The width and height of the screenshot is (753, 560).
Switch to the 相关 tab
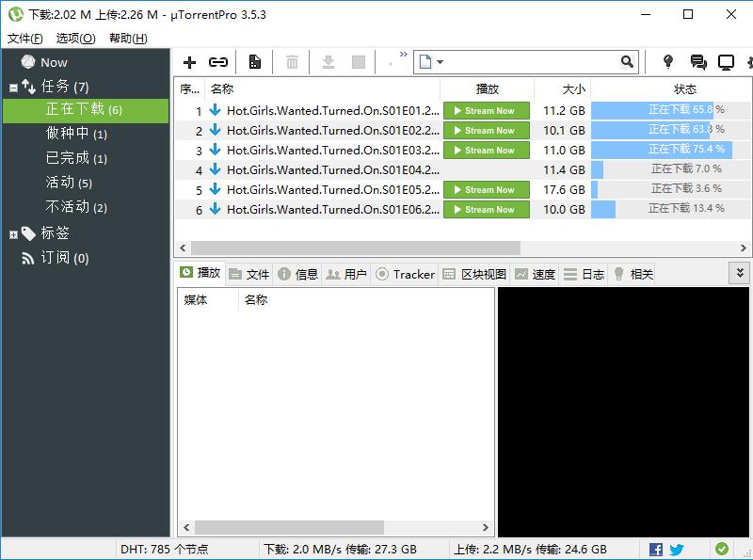[633, 274]
